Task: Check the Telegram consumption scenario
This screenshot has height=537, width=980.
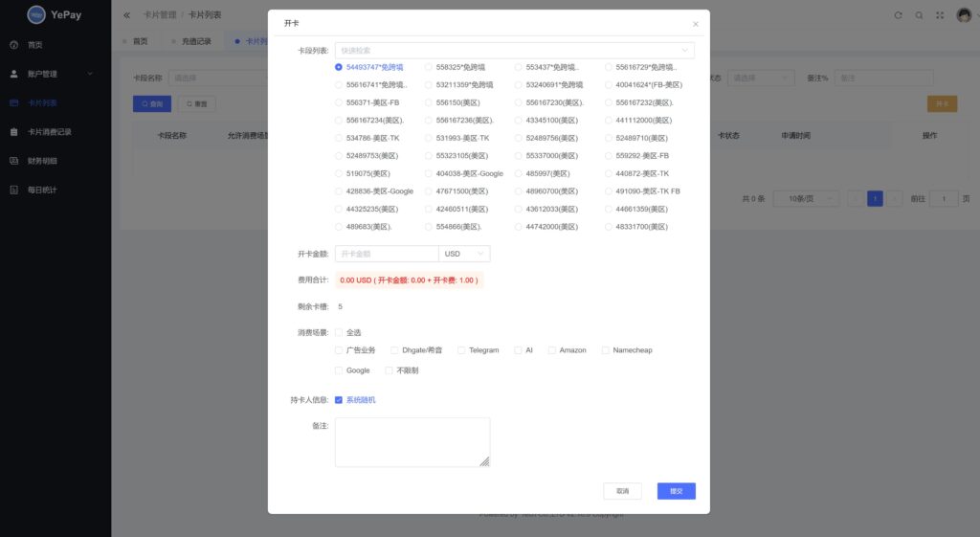Action: coord(461,350)
